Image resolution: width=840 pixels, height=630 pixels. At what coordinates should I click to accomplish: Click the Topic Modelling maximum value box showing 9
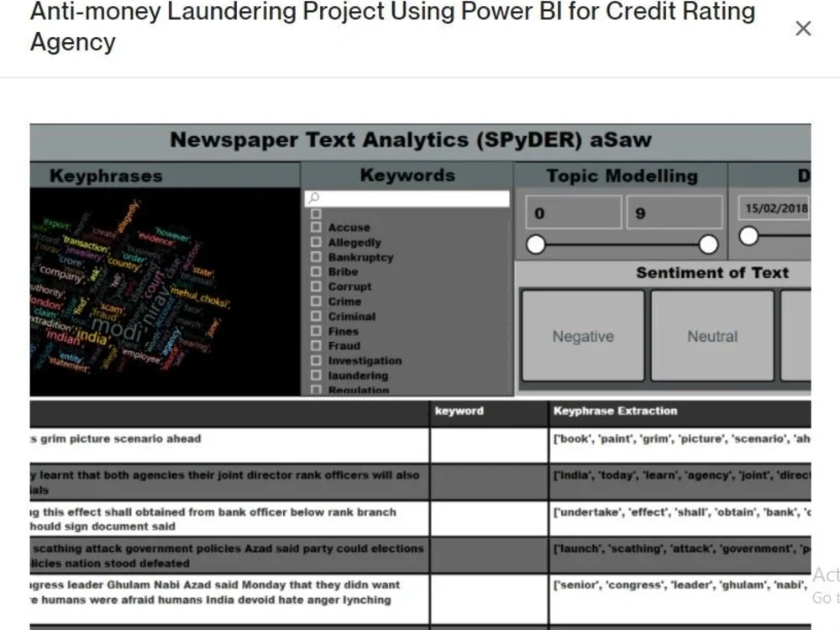pyautogui.click(x=675, y=213)
